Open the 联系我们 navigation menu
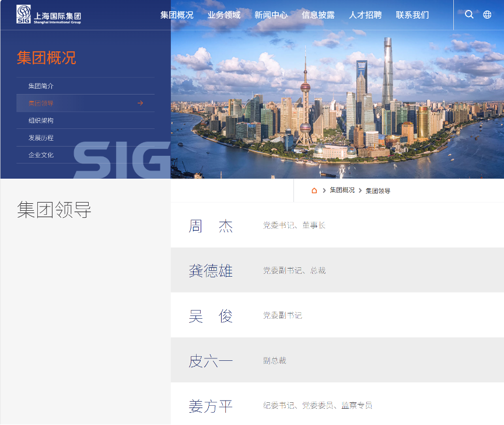The width and height of the screenshot is (504, 425). 411,16
